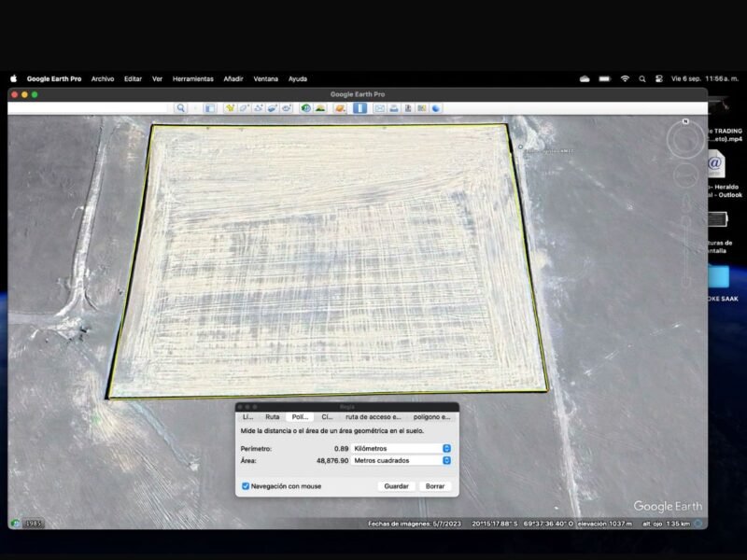Open the macOS Control Center icon

(x=658, y=79)
